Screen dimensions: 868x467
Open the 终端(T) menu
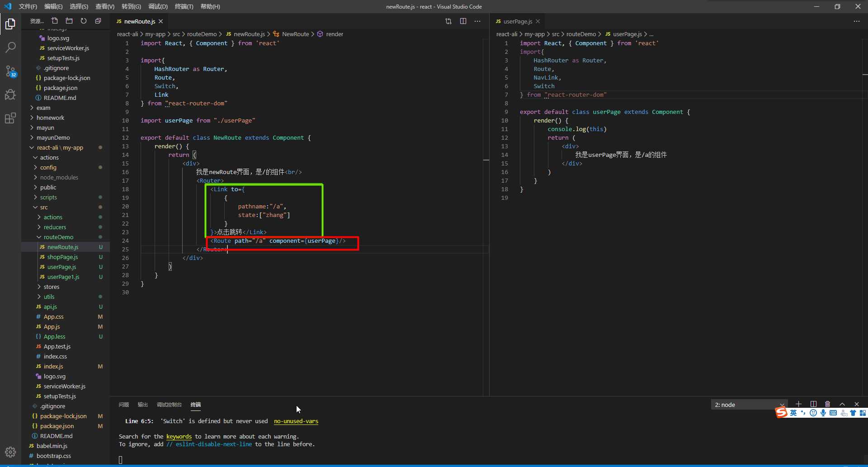click(184, 6)
